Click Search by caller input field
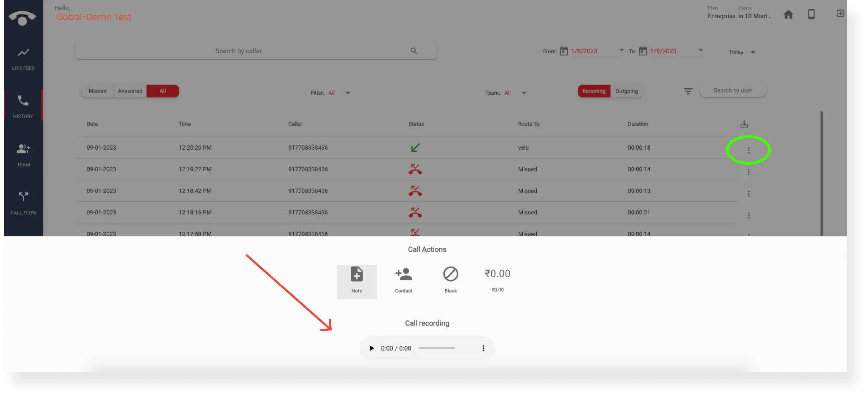This screenshot has height=397, width=868. point(256,51)
